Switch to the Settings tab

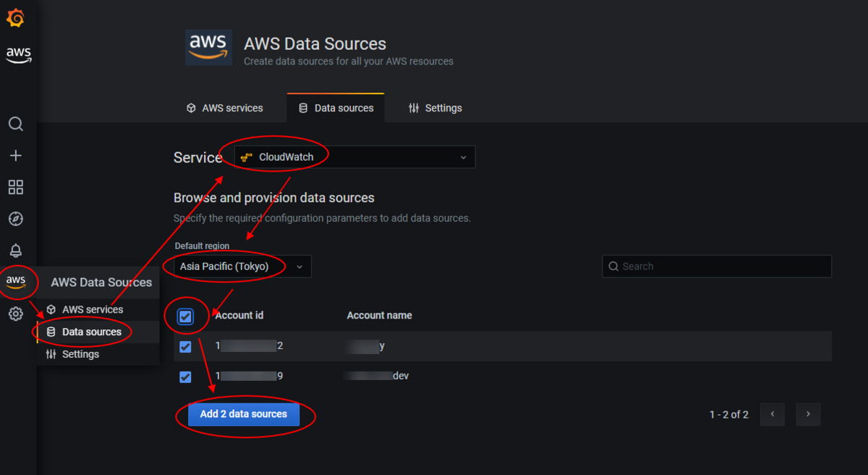[435, 108]
